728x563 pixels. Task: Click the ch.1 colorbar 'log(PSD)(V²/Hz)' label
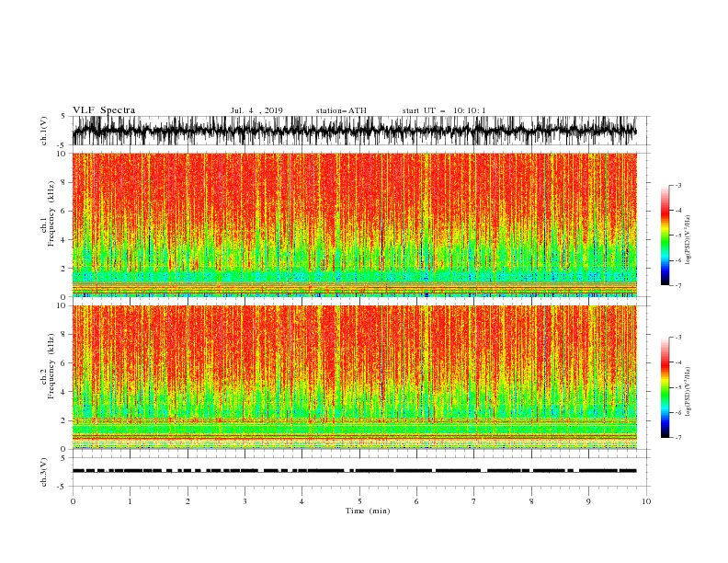[688, 240]
